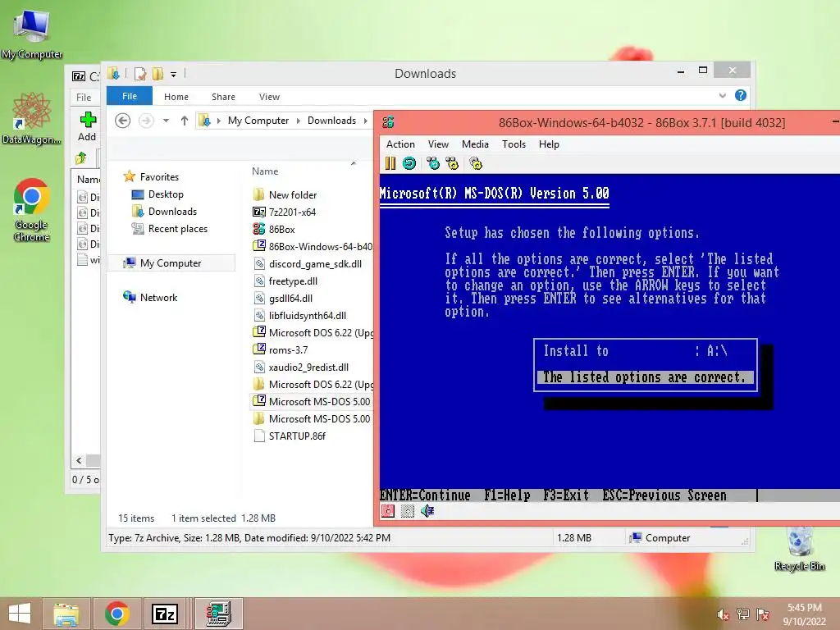Open 86Box Action menu

click(400, 144)
